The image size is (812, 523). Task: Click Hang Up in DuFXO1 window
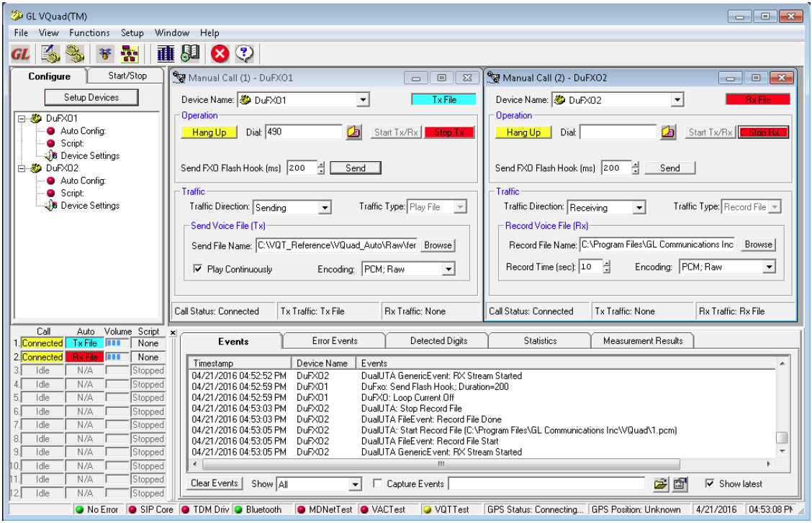209,132
